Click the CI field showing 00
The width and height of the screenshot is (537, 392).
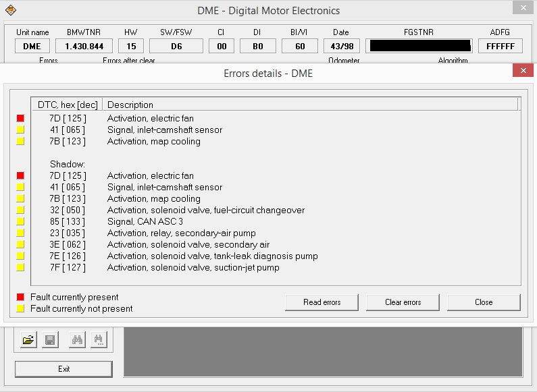click(222, 46)
